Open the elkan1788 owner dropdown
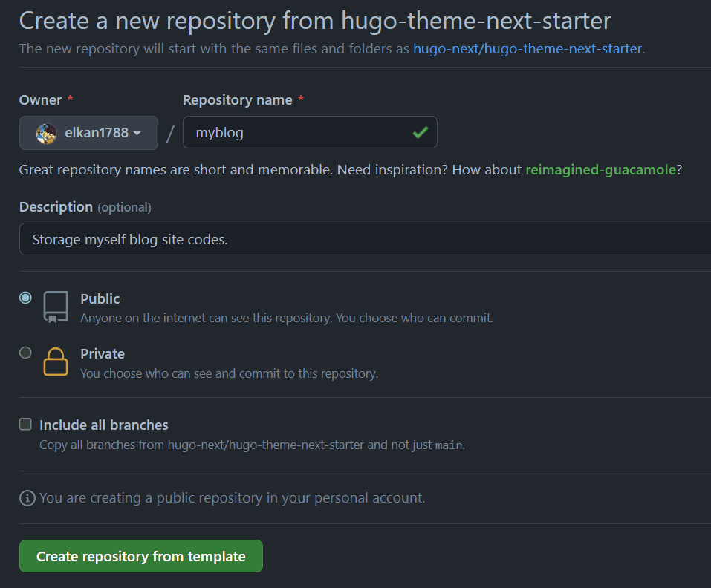The width and height of the screenshot is (711, 588). pos(88,132)
